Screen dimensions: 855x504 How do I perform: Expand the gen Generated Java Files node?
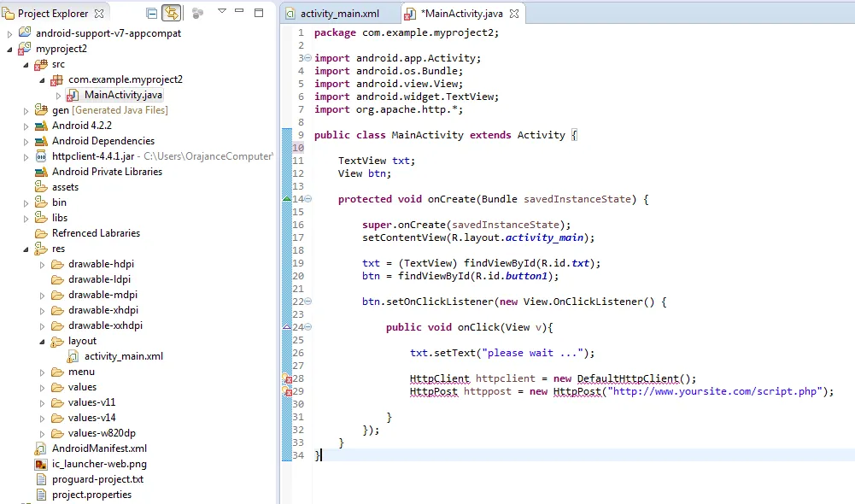pyautogui.click(x=26, y=111)
